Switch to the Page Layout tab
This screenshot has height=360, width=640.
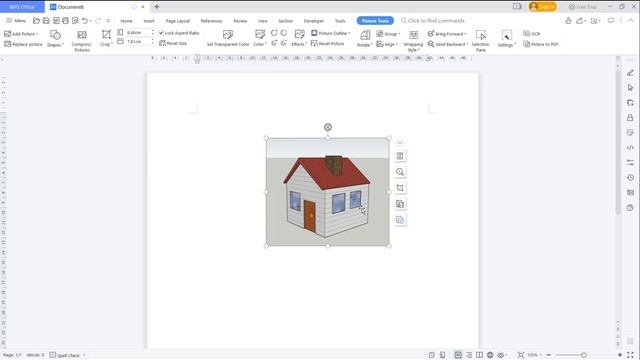178,21
